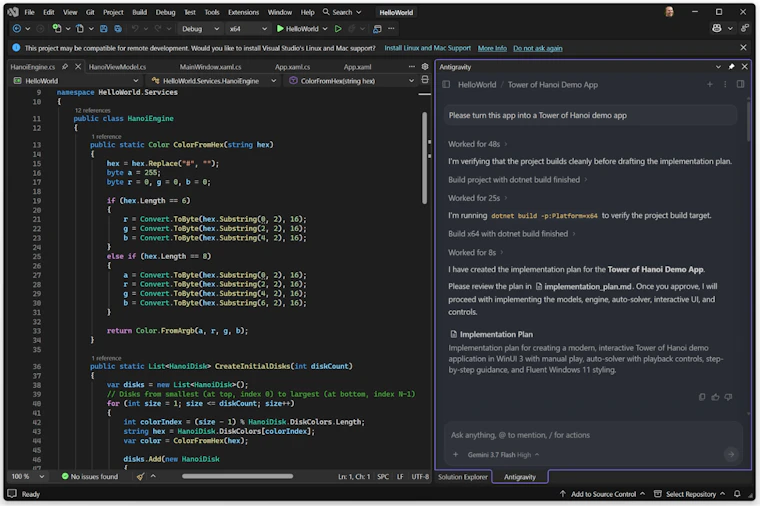The width and height of the screenshot is (760, 506).
Task: Focus the Ask anything prompt input field
Action: coord(593,435)
